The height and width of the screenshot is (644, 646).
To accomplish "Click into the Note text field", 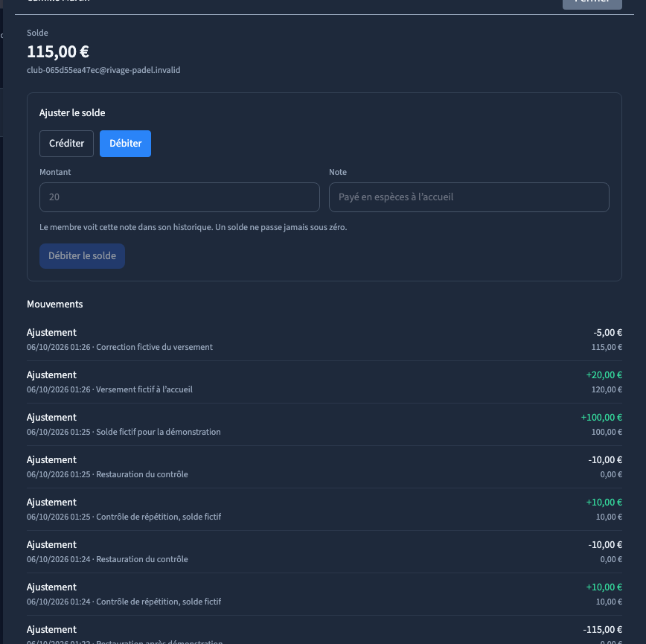I will (469, 197).
